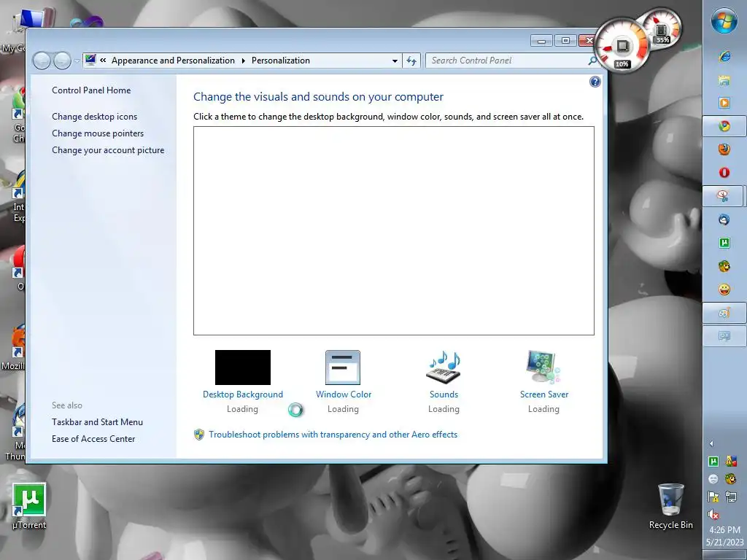Click Appearance and Personalization breadcrumb
This screenshot has height=560, width=747.
(173, 61)
